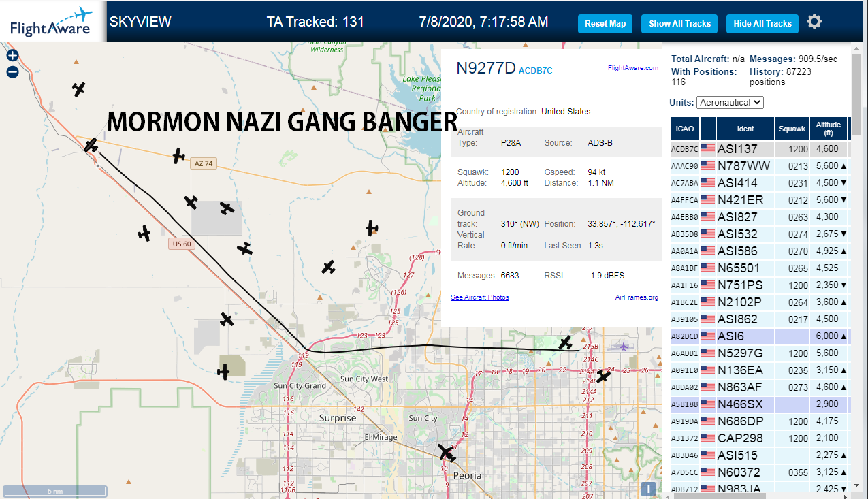Image resolution: width=868 pixels, height=499 pixels.
Task: Select the N787WW ident in the table
Action: click(x=744, y=166)
